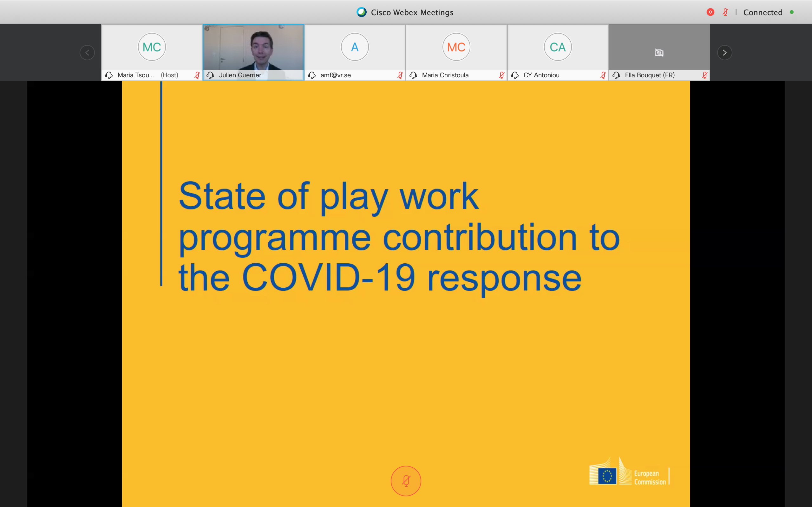This screenshot has height=507, width=812.
Task: Click camera-off icon on Ella Bouquet tile
Action: pos(659,53)
